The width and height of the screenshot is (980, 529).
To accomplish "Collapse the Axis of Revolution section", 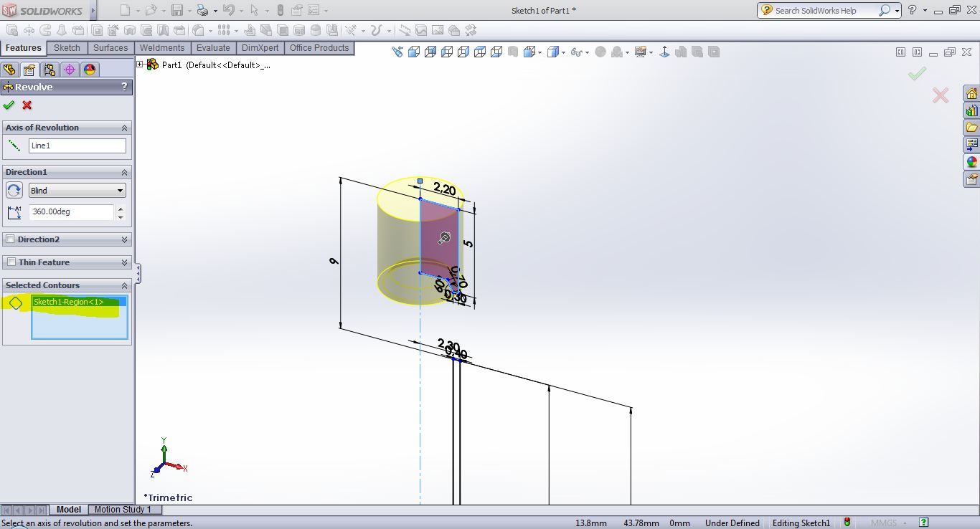I will click(x=124, y=128).
